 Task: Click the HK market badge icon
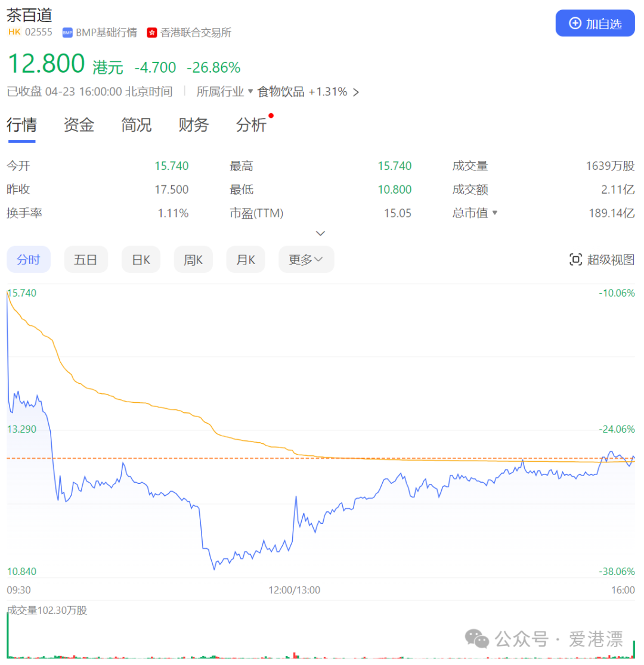tap(14, 32)
